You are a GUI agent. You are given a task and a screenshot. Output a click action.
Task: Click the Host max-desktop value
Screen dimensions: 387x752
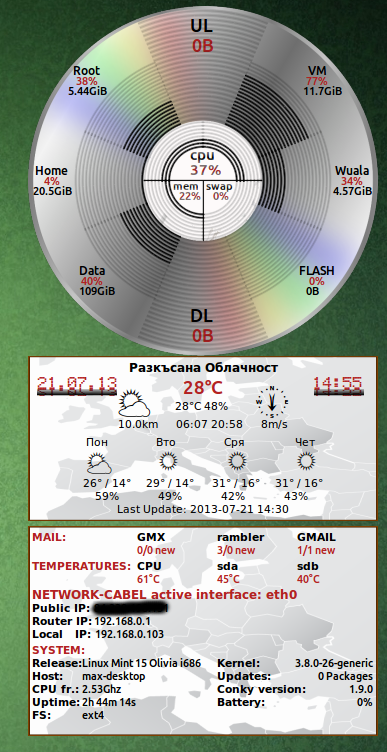pos(114,676)
